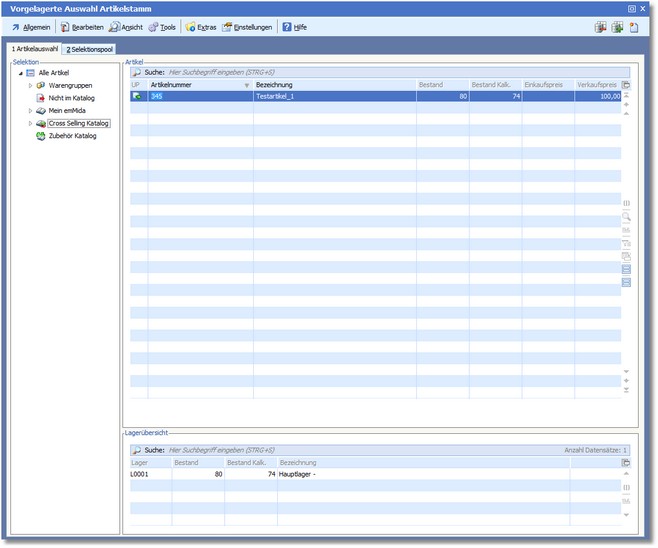
Task: Click the new document icon in top-right toolbar
Action: click(x=633, y=27)
